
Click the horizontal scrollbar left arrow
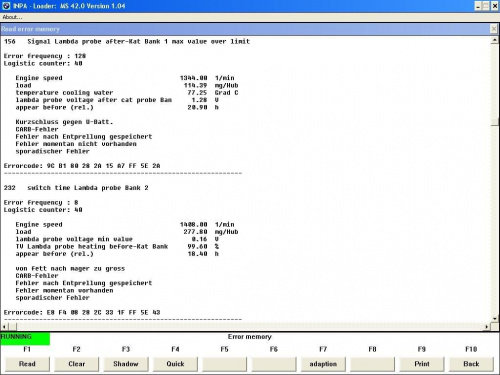pos(4,327)
